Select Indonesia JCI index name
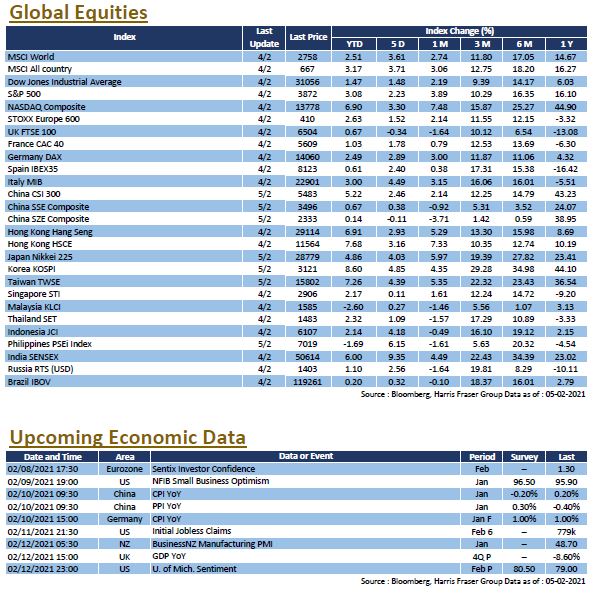Screen dimensions: 593x593 click(33, 331)
